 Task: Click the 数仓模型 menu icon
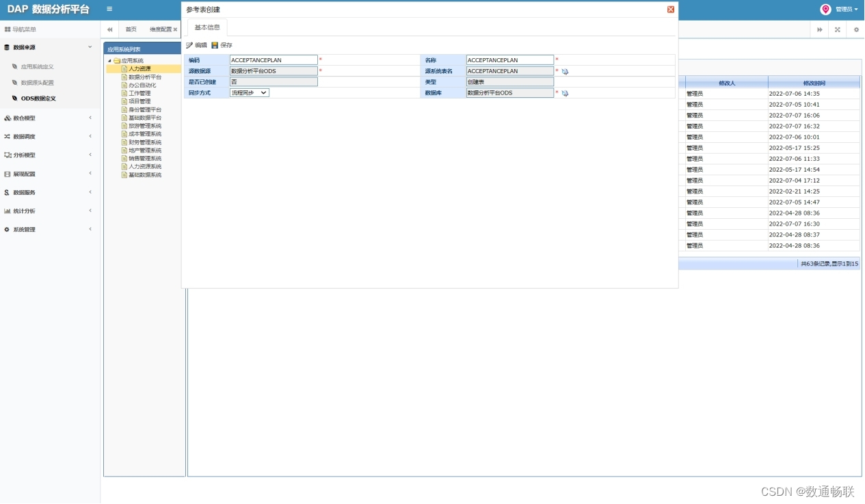[8, 118]
